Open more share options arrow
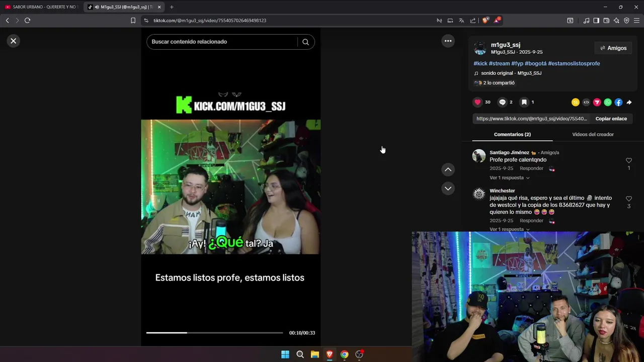This screenshot has height=362, width=644. tap(629, 102)
